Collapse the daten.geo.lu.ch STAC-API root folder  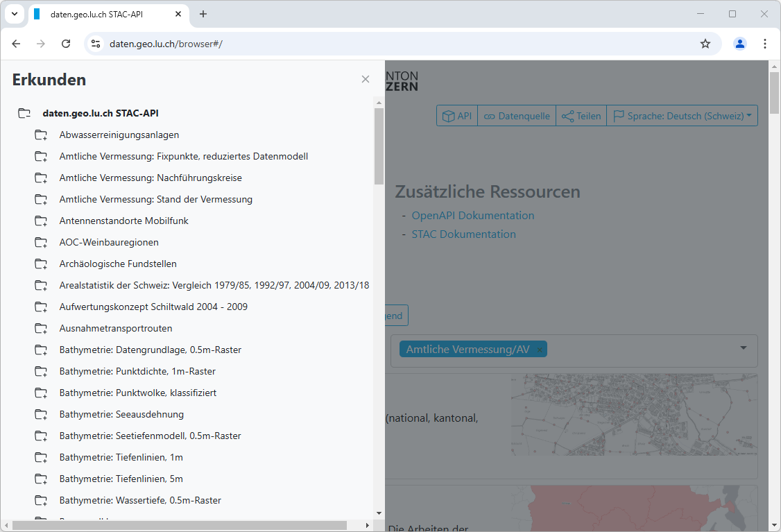[25, 113]
